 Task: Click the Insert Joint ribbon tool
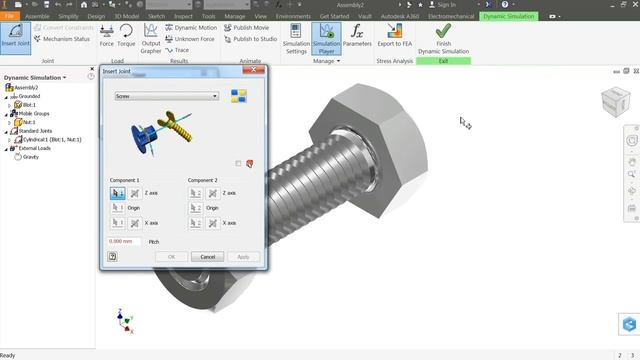coord(16,38)
